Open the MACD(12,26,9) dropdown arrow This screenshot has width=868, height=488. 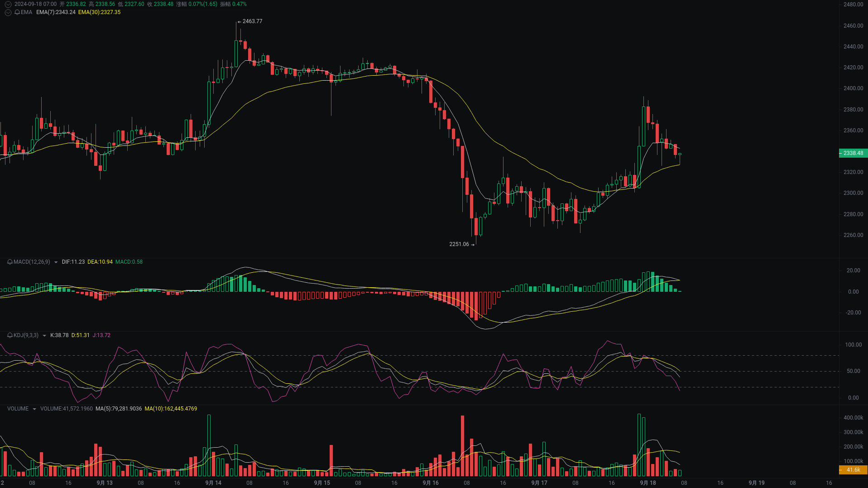56,262
